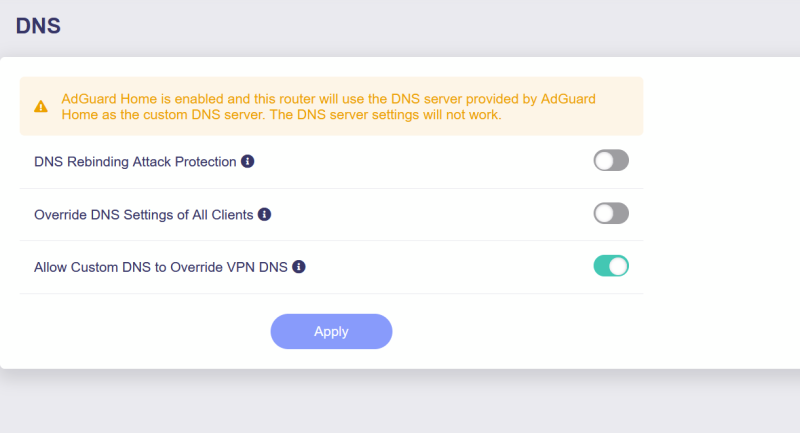Enable DNS Rebinding Attack Protection toggle

(x=611, y=161)
